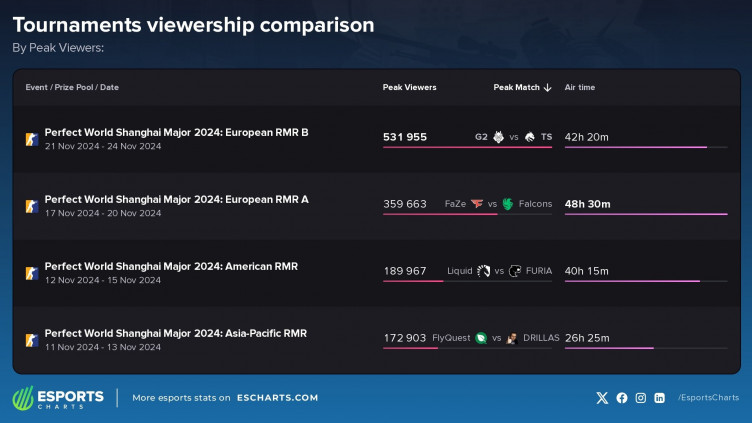This screenshot has height=423, width=752.
Task: Click the CS game icon beside American RMR
Action: 32,273
